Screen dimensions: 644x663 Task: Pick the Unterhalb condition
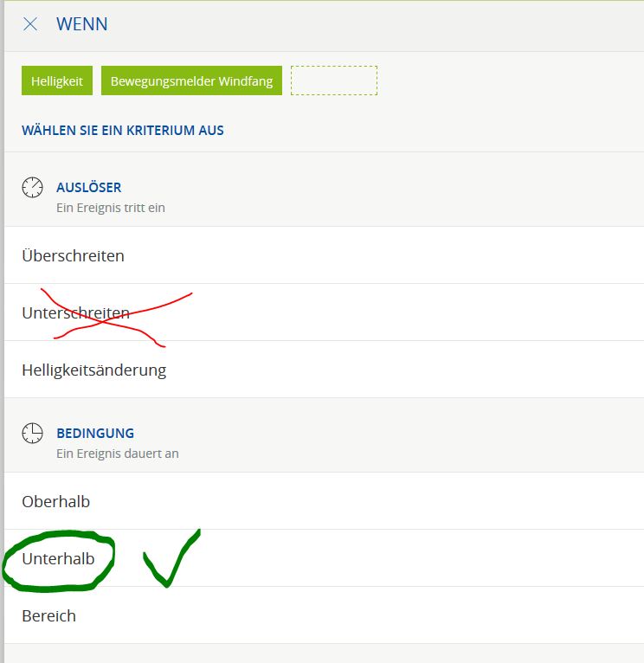coord(58,559)
